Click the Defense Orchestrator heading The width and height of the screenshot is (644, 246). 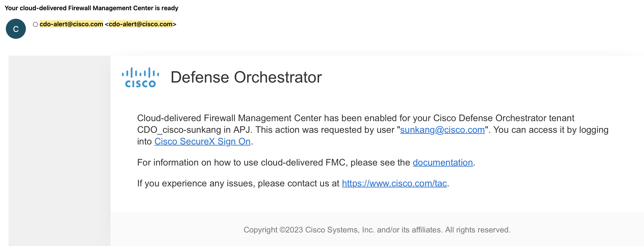246,77
